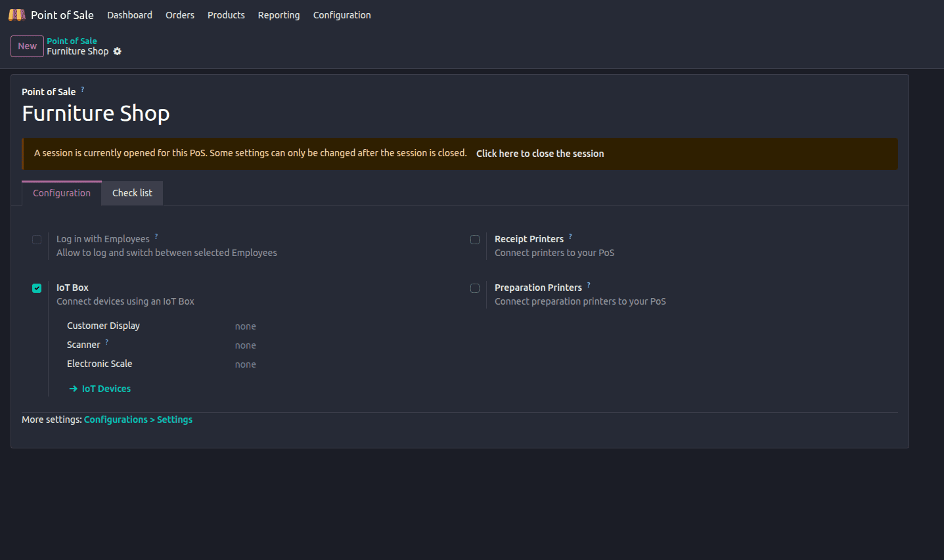Screen dimensions: 944x560
Task: Click help mark beside Log in with Employees
Action: (x=156, y=236)
